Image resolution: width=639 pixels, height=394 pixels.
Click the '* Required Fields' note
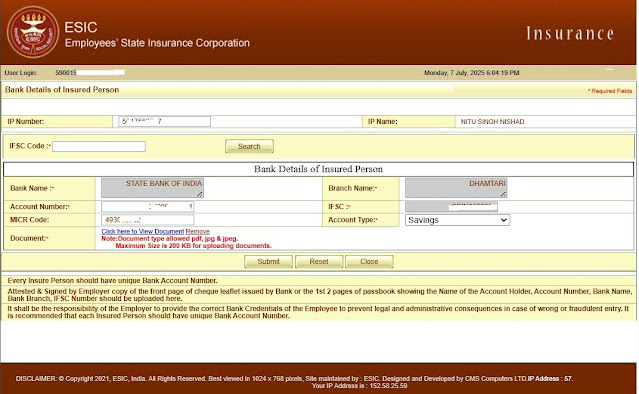click(x=610, y=91)
